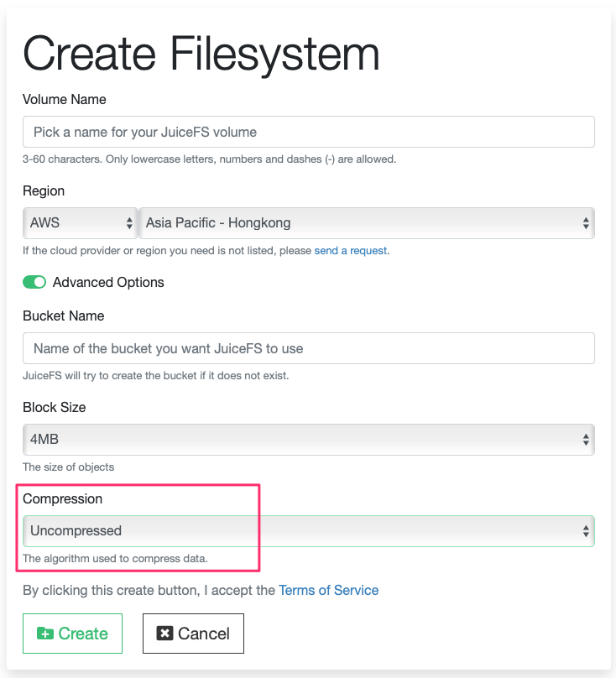Image resolution: width=616 pixels, height=678 pixels.
Task: Open the AWS cloud provider dropdown
Action: [80, 223]
